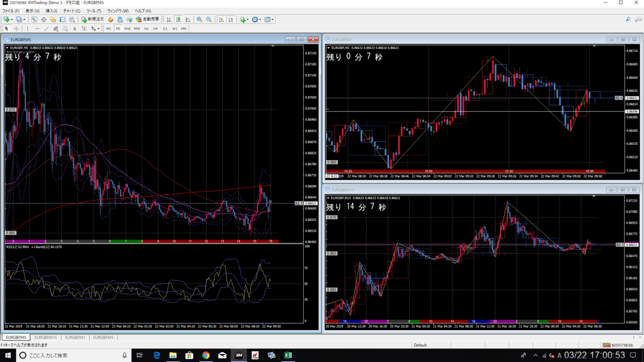This screenshot has height=362, width=644.
Task: Open the Periods clock icon
Action: [x=254, y=19]
